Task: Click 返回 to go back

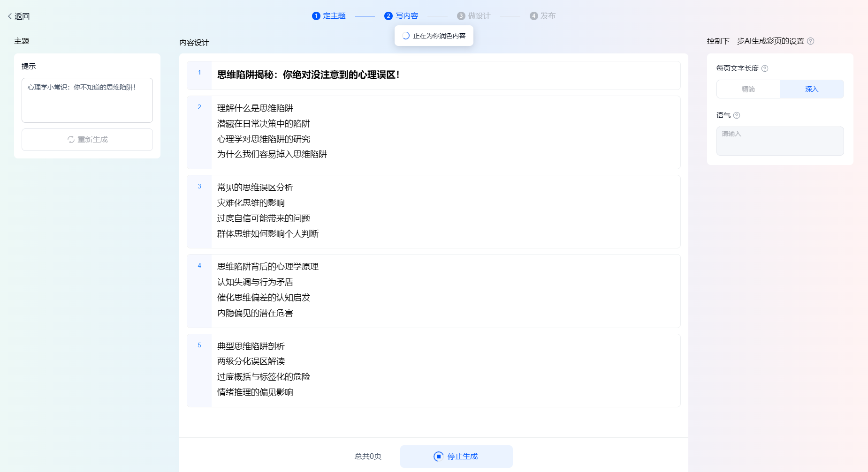Action: 22,16
